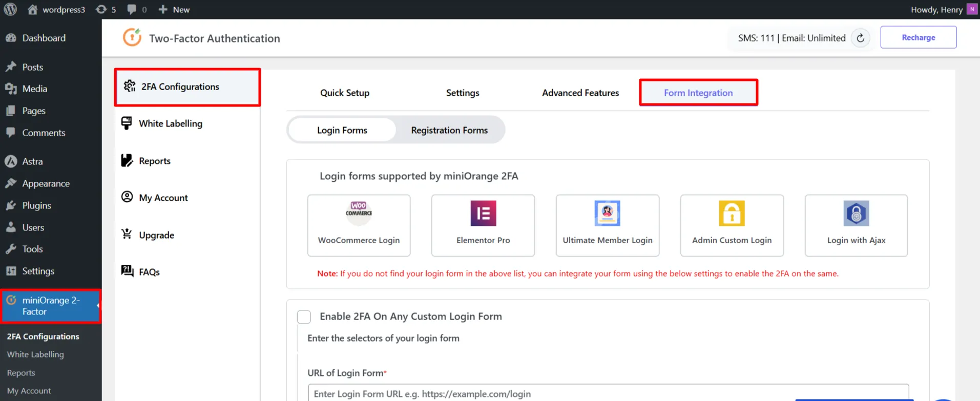Click the Elementor Pro label

(x=483, y=240)
